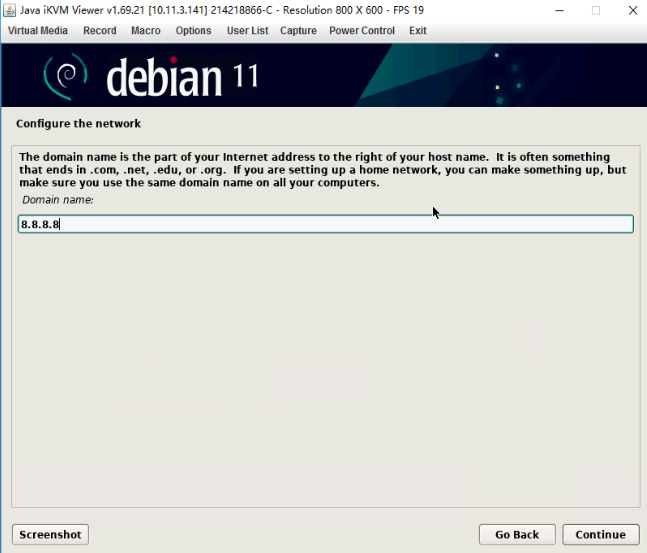Image resolution: width=647 pixels, height=553 pixels.
Task: Click the Debian swirl logo
Action: pyautogui.click(x=66, y=76)
